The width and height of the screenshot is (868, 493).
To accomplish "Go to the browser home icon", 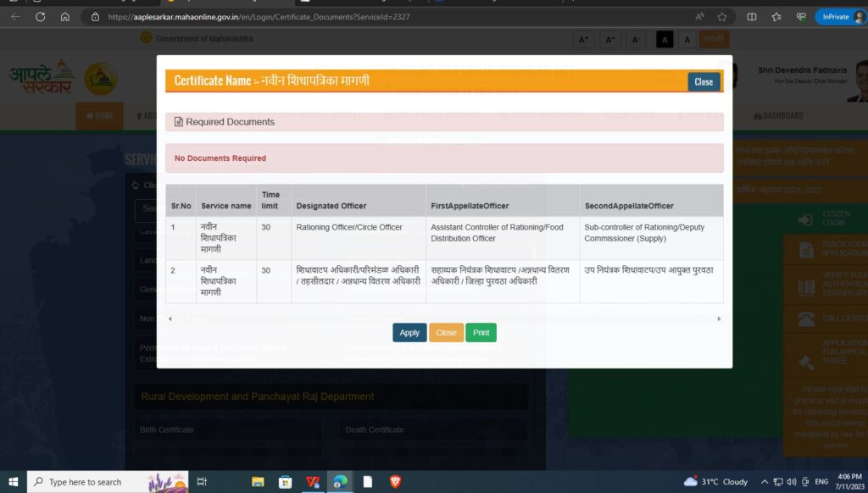I will click(65, 16).
